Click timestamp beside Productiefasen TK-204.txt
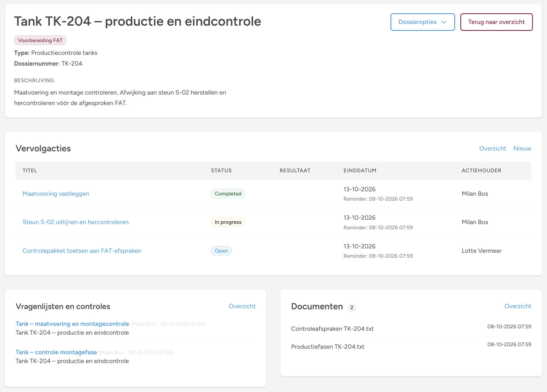Image resolution: width=547 pixels, height=392 pixels. click(509, 344)
